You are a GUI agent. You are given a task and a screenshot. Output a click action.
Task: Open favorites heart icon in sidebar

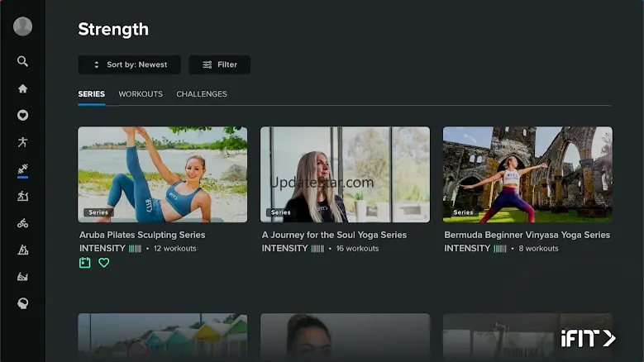pyautogui.click(x=22, y=116)
